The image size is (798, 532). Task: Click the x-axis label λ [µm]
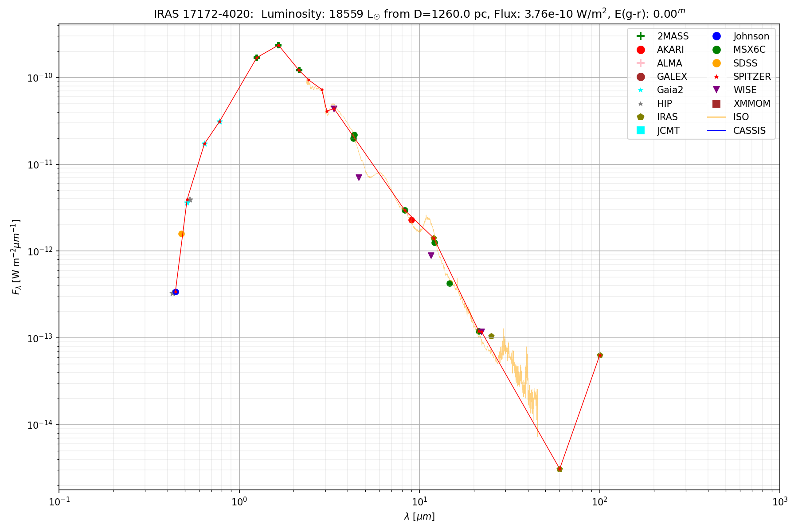click(x=419, y=516)
